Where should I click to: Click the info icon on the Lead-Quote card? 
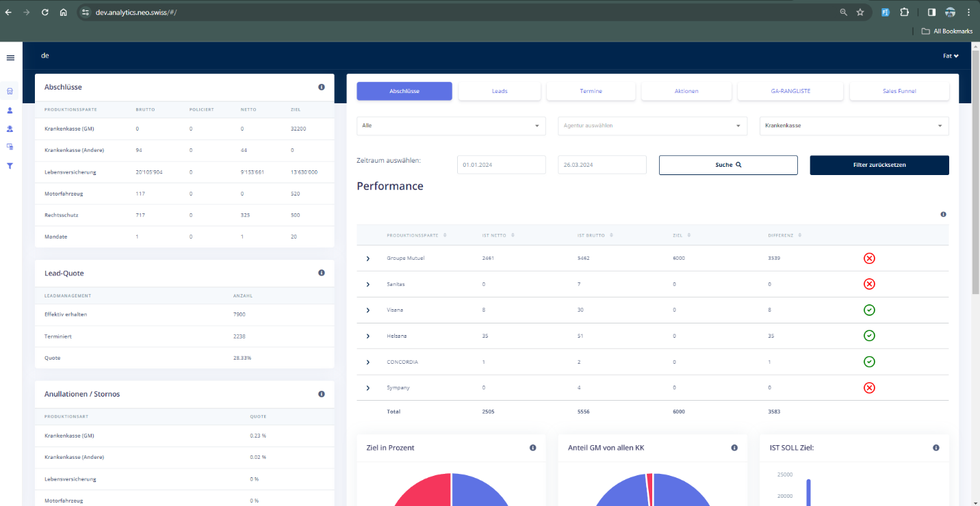(x=322, y=273)
